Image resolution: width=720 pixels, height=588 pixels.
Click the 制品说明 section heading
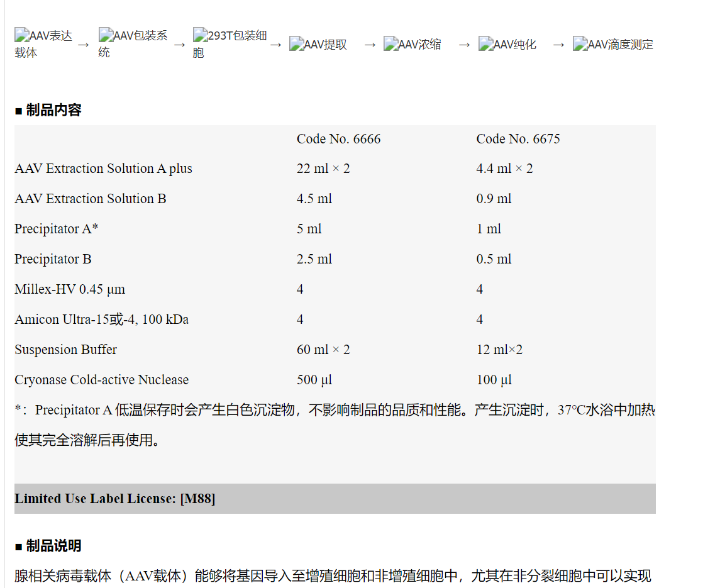[x=48, y=546]
